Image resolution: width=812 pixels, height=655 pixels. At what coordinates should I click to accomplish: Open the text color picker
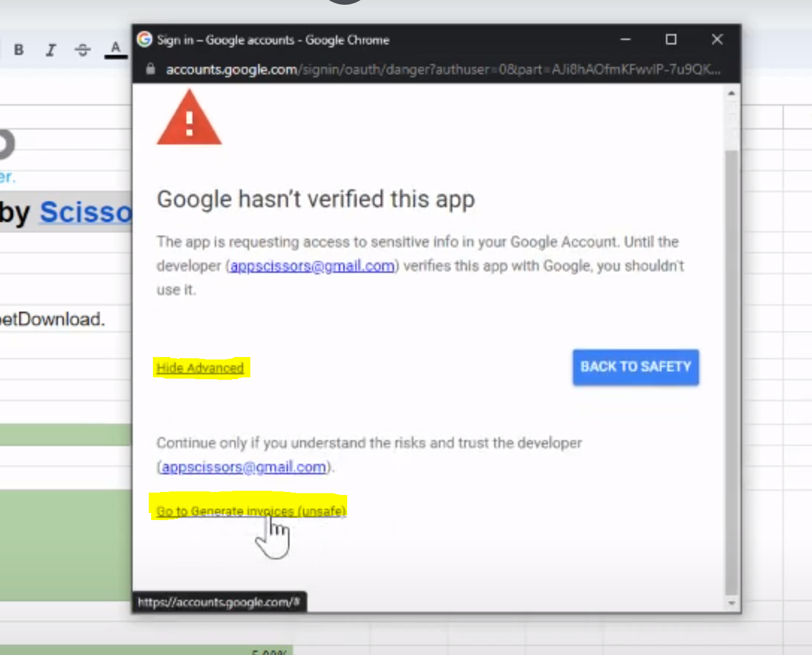115,50
